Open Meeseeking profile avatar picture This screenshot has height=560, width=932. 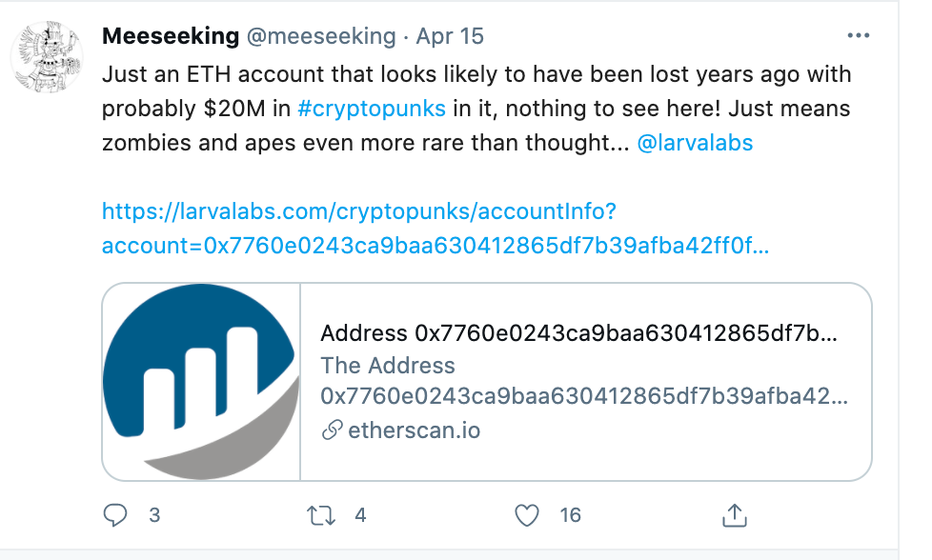47,57
